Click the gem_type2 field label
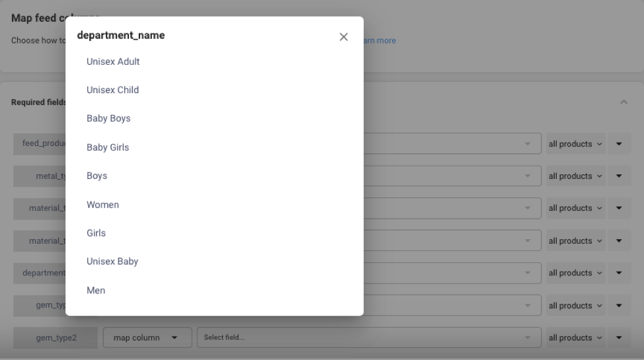This screenshot has width=644, height=360. tap(56, 338)
